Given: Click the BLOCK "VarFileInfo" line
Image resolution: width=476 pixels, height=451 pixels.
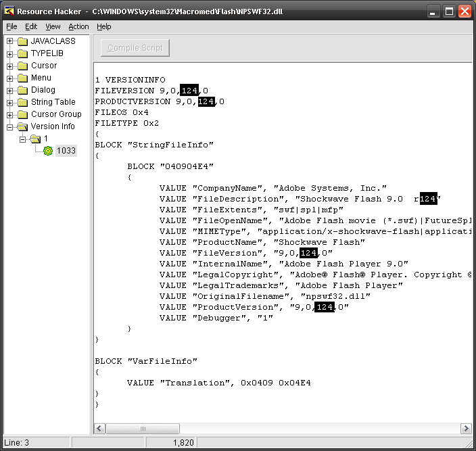Looking at the screenshot, I should click(x=146, y=361).
